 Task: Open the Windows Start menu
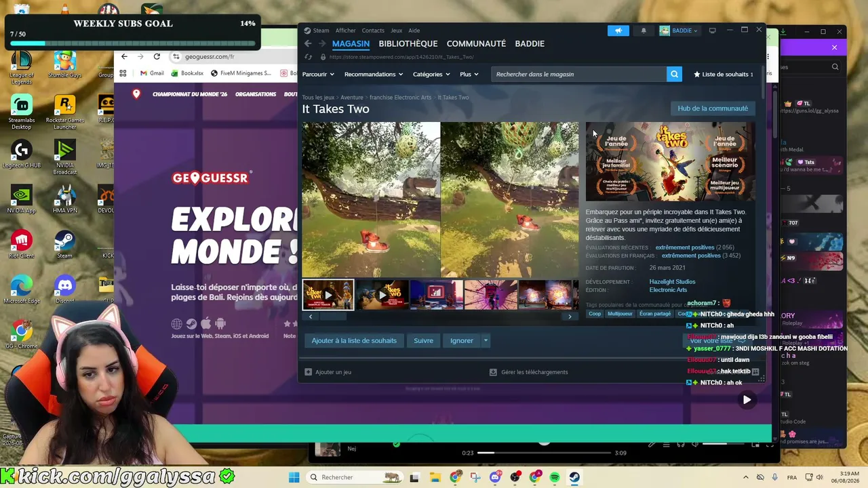(294, 477)
